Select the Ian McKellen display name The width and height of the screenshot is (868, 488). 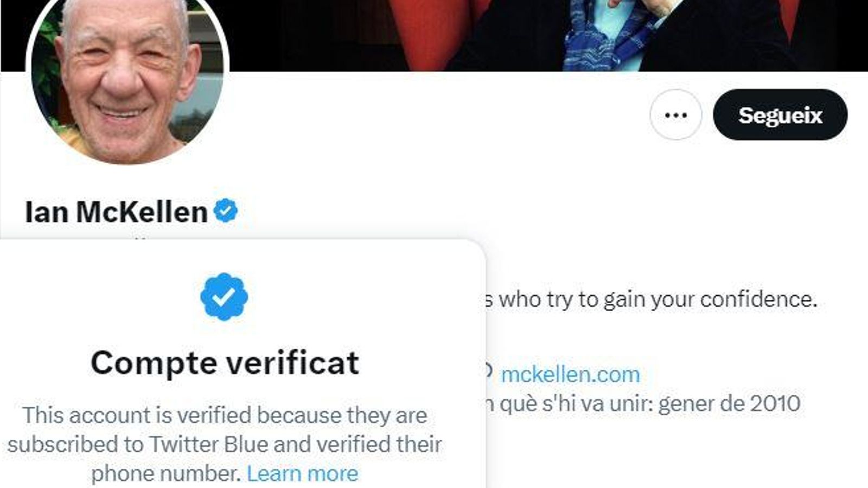[117, 210]
